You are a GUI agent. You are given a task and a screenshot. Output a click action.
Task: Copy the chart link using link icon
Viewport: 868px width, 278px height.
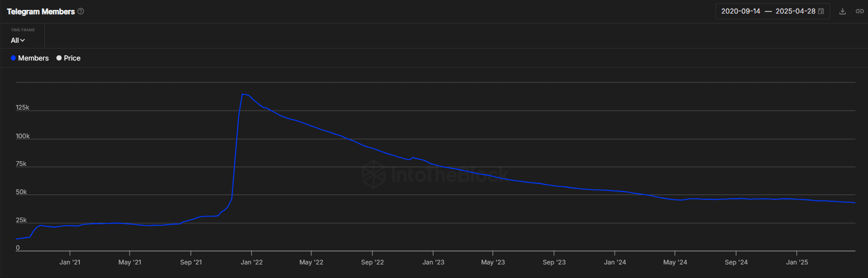pyautogui.click(x=859, y=11)
